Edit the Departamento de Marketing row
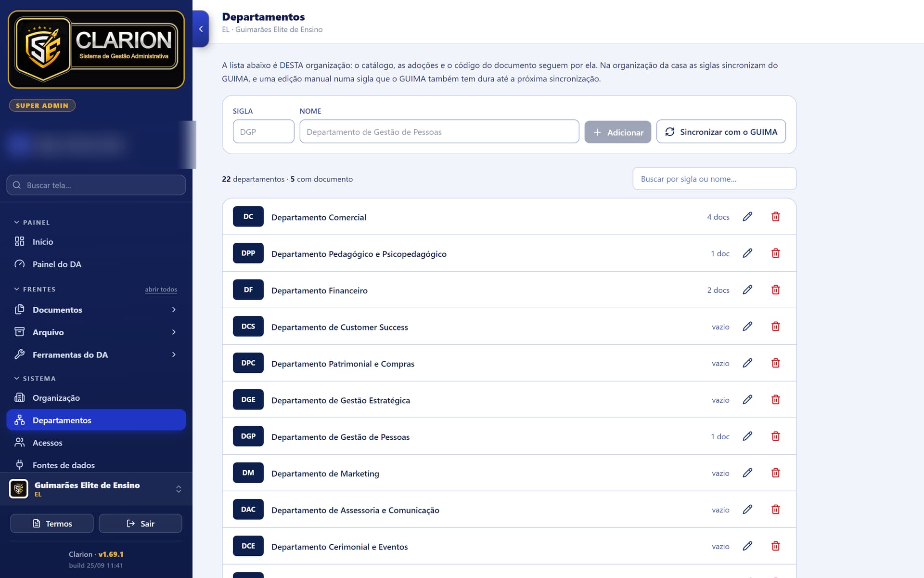 pos(747,473)
